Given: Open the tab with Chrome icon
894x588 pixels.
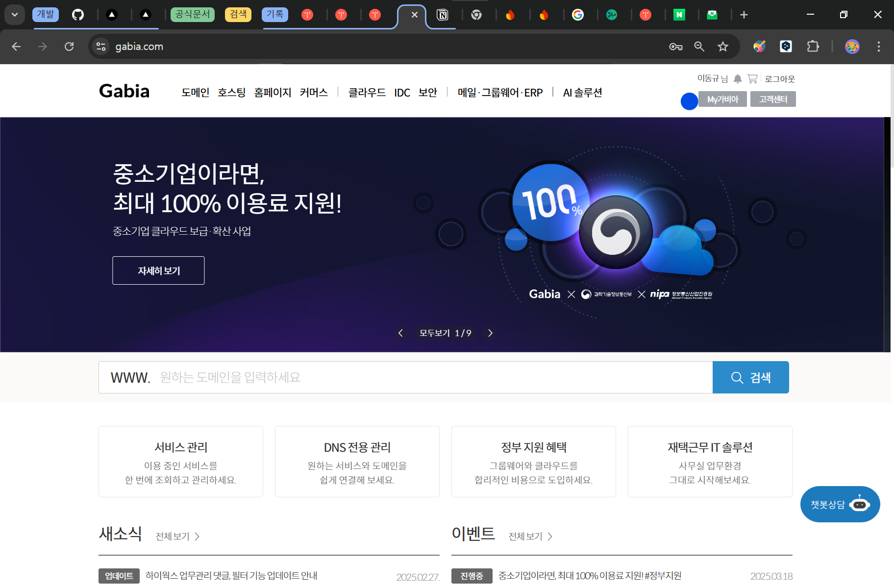Looking at the screenshot, I should pyautogui.click(x=476, y=15).
